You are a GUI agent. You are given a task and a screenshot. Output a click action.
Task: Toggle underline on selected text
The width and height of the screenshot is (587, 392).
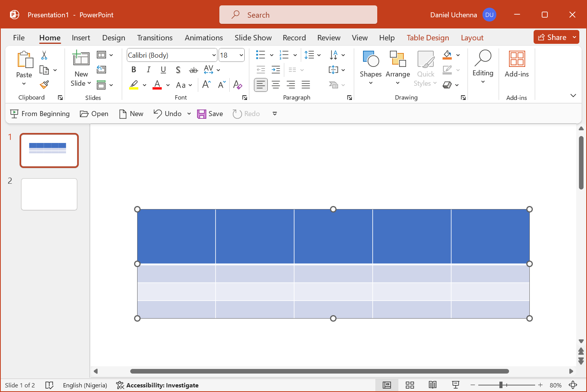163,70
